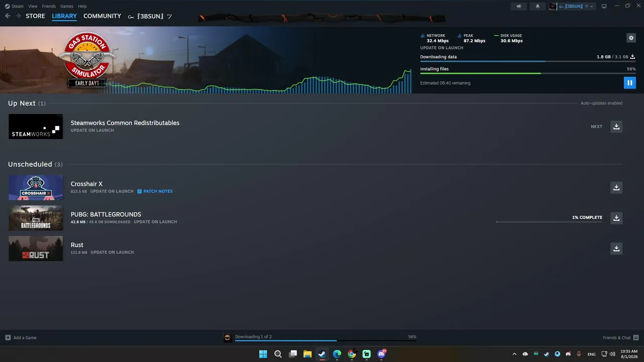Click the Downloading data progress bar

[x=528, y=61]
